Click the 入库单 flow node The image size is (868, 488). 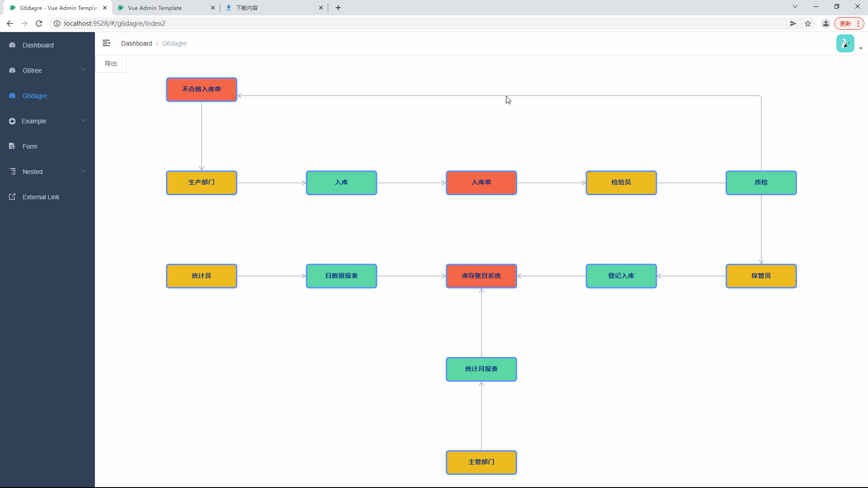tap(481, 183)
